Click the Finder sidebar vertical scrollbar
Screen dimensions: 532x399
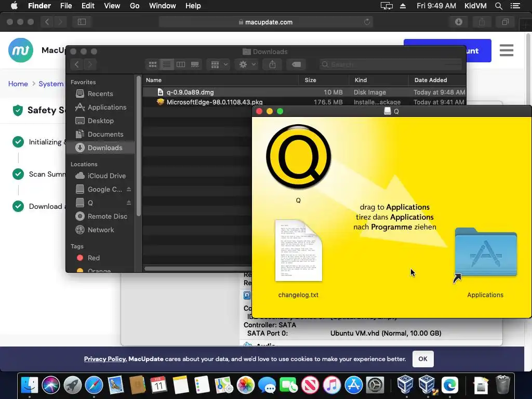click(x=138, y=146)
